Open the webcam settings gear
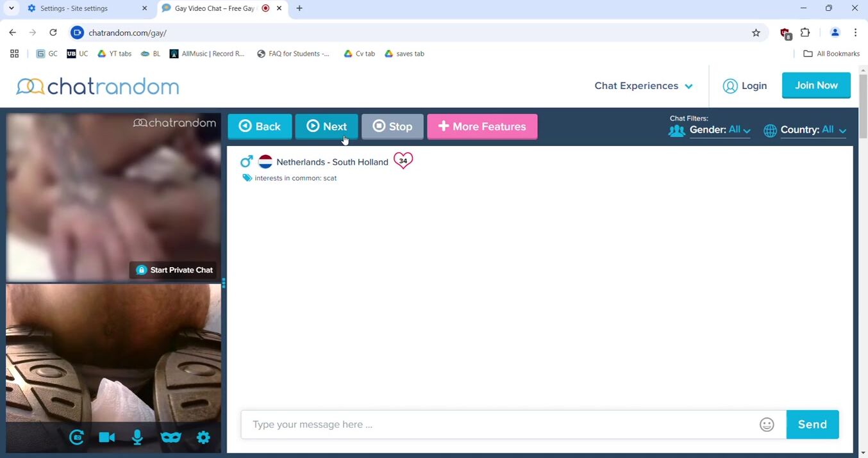 pos(203,438)
